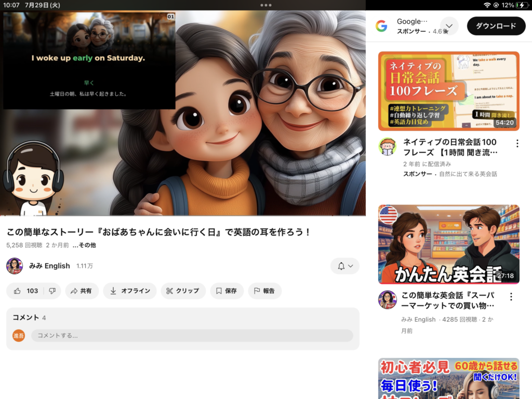This screenshot has height=399, width=532.
Task: Create a clip with クリップ button
Action: (183, 291)
